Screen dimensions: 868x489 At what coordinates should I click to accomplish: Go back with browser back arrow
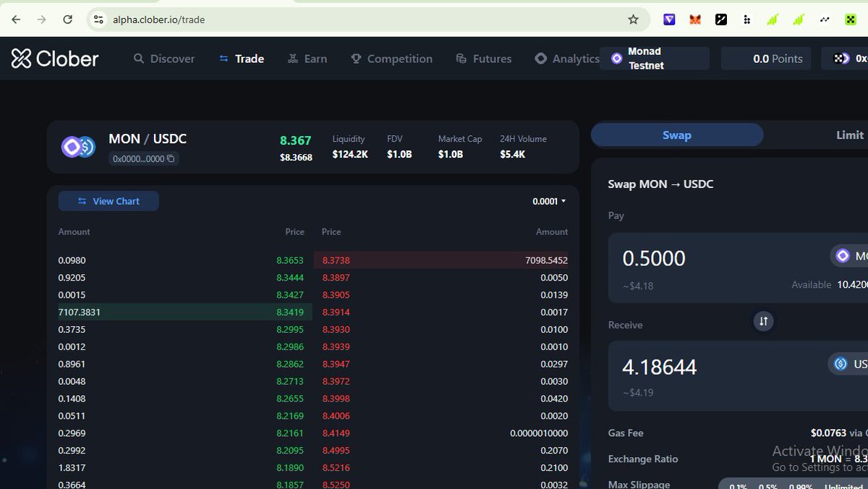point(16,20)
